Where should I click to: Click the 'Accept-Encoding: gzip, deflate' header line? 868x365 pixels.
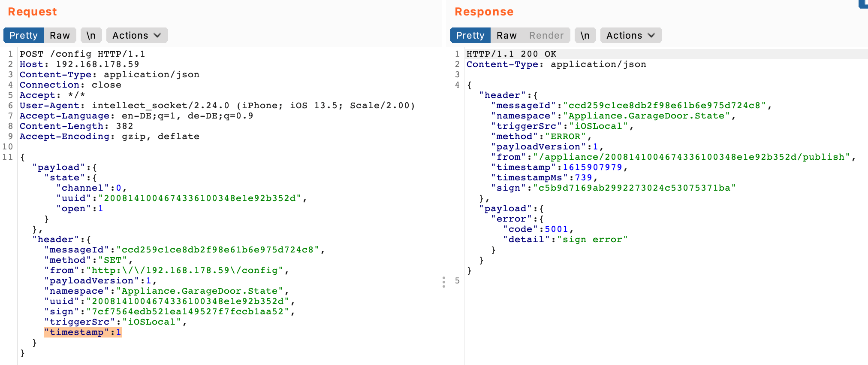tap(109, 137)
